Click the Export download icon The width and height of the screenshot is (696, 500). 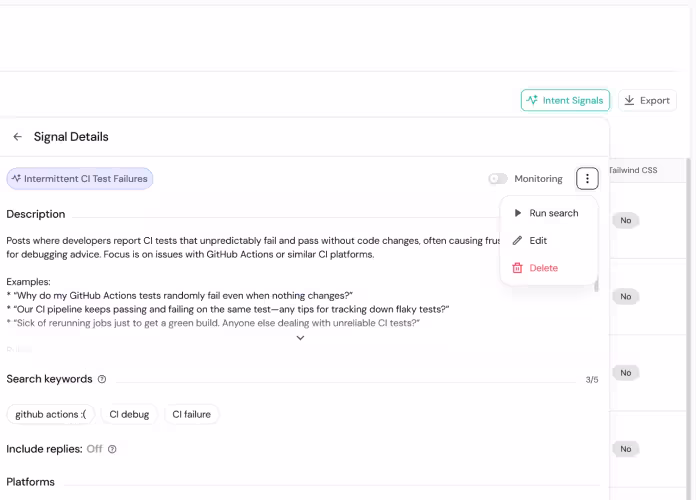coord(630,100)
